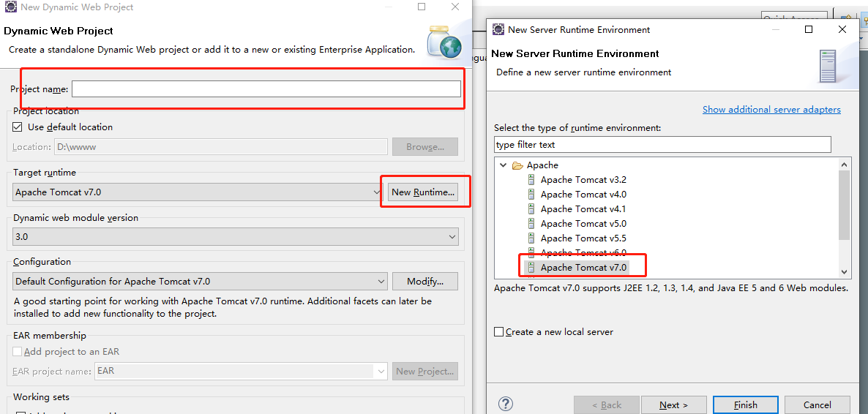Click the Eclipse icon in Dynamic Web Project title bar

pyautogui.click(x=10, y=7)
